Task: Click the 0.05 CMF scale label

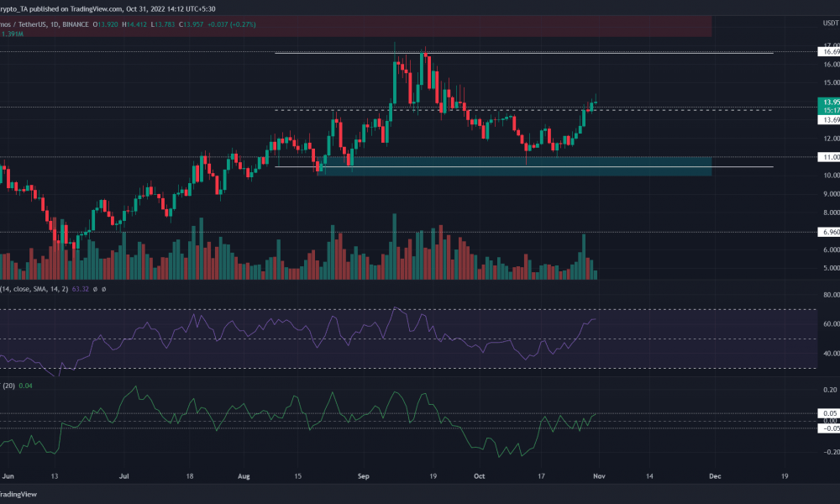Action: [829, 413]
